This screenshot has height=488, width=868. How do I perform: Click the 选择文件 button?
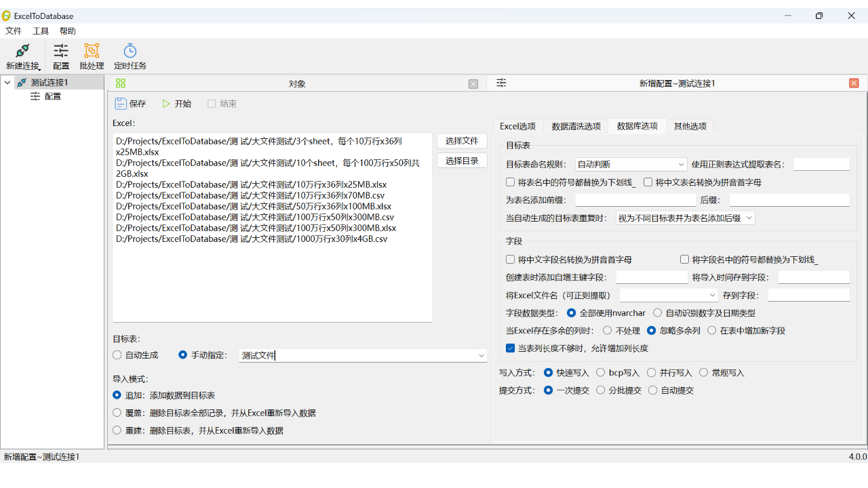point(462,141)
